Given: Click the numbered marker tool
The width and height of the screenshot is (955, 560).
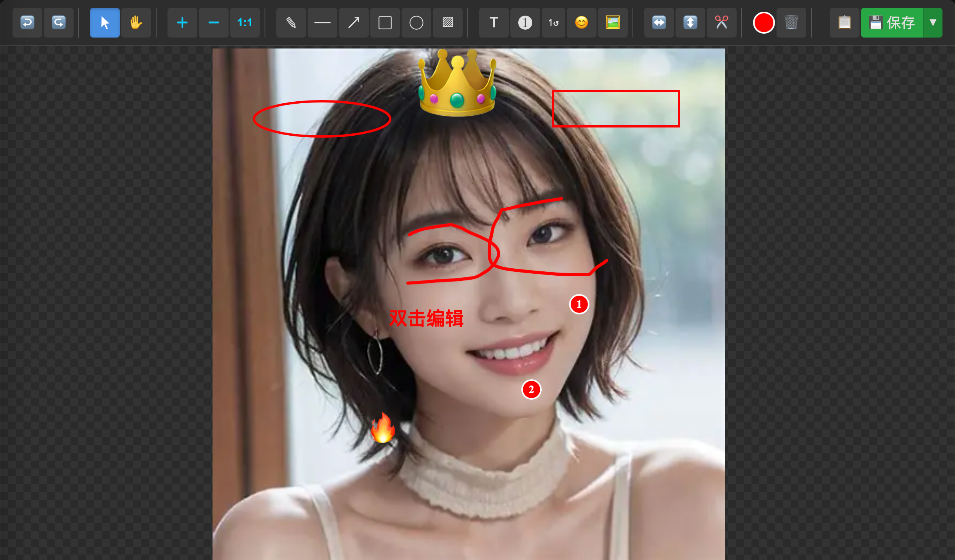Looking at the screenshot, I should 524,23.
